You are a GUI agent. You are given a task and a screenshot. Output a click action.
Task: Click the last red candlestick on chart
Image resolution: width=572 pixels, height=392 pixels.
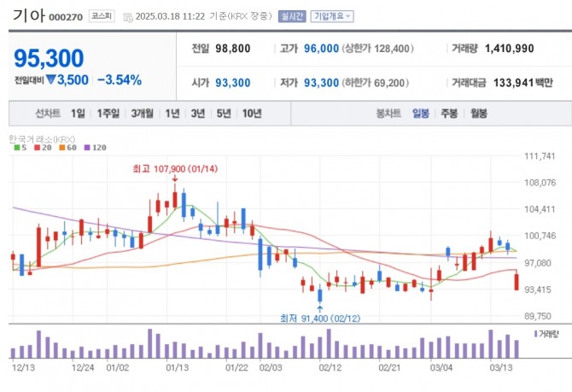517,280
